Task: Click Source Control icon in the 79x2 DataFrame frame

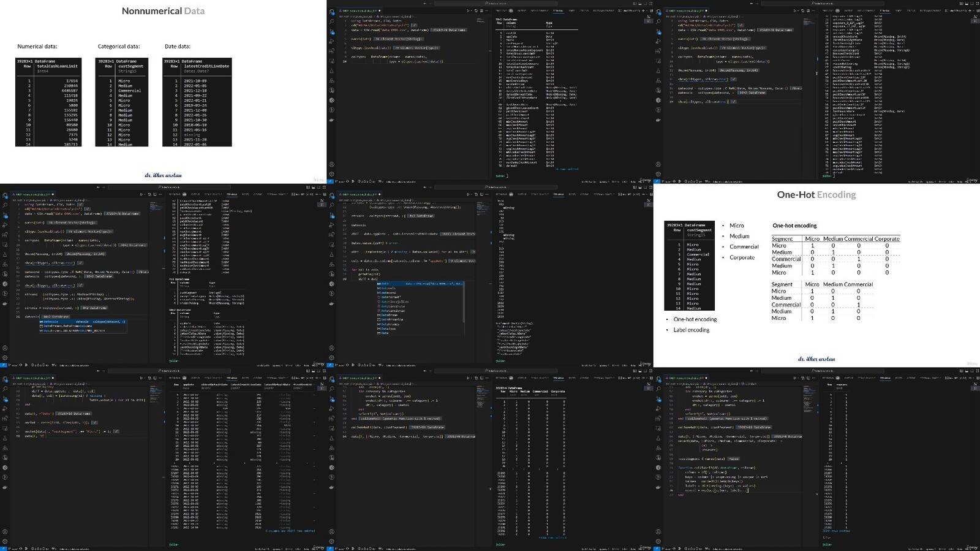Action: point(331,31)
